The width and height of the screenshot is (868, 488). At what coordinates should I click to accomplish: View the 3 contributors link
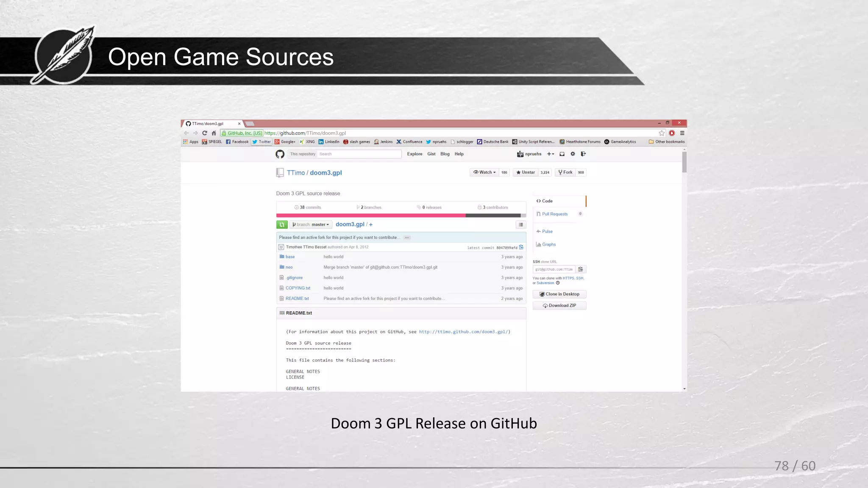492,208
